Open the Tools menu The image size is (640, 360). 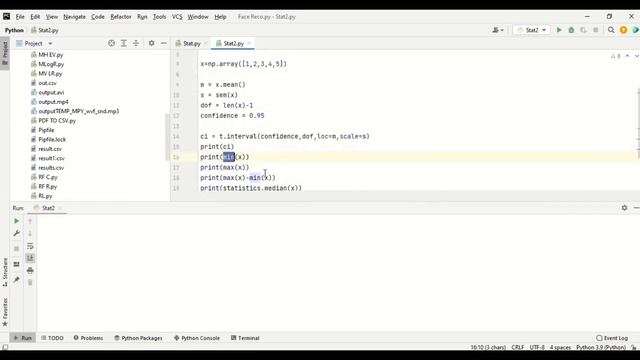point(159,17)
